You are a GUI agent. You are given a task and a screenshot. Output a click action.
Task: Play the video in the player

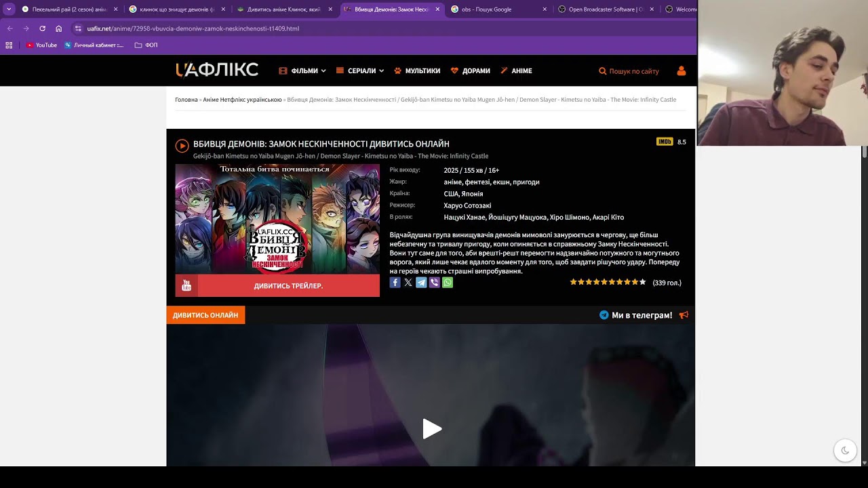[432, 429]
